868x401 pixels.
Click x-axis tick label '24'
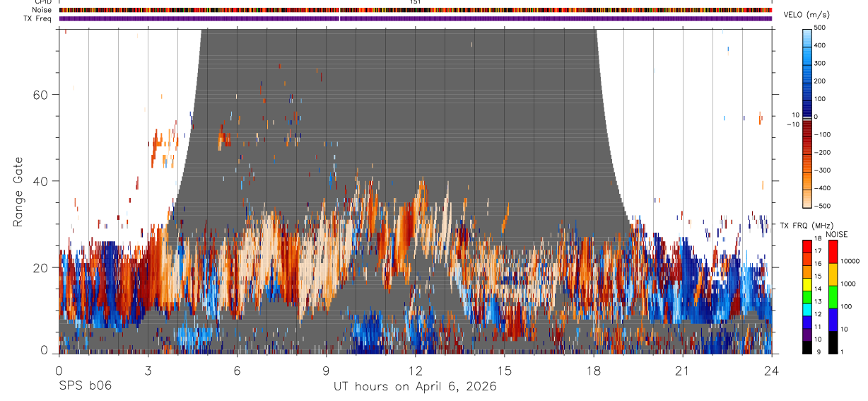click(772, 371)
